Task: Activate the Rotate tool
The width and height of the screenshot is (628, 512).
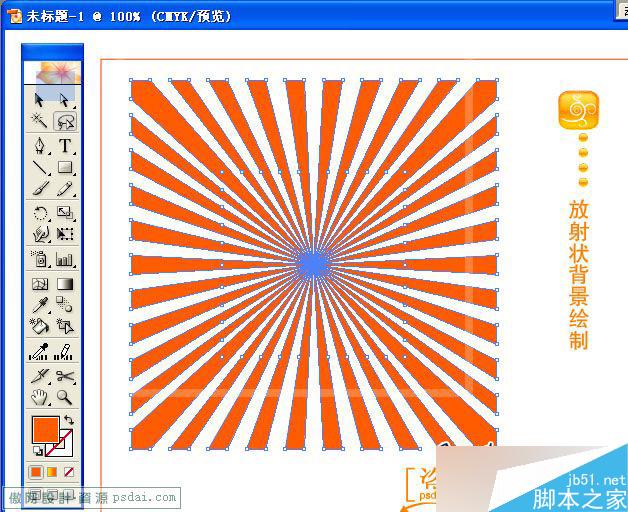Action: 40,213
